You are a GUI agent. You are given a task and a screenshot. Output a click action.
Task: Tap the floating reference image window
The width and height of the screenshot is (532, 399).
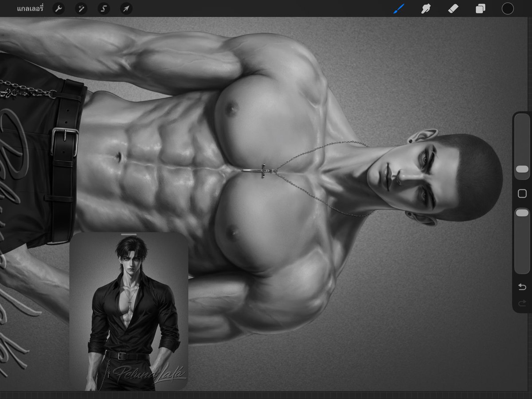(x=129, y=311)
